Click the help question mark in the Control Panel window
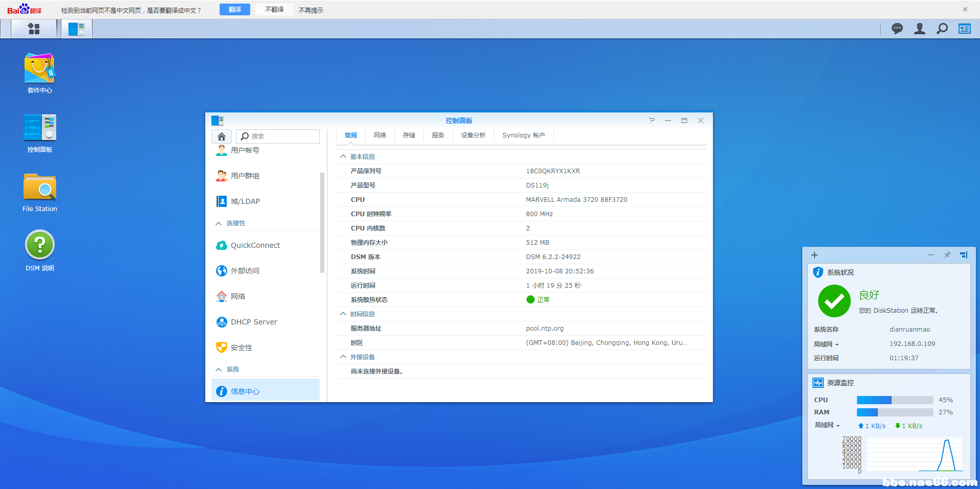This screenshot has height=489, width=980. [652, 121]
